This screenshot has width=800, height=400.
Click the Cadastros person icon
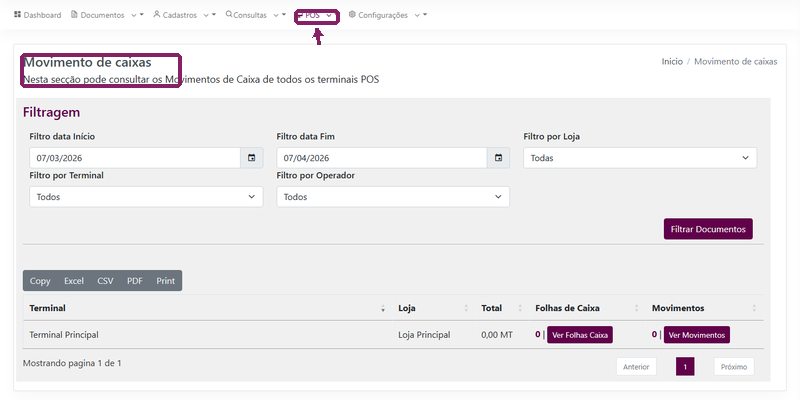click(x=157, y=14)
